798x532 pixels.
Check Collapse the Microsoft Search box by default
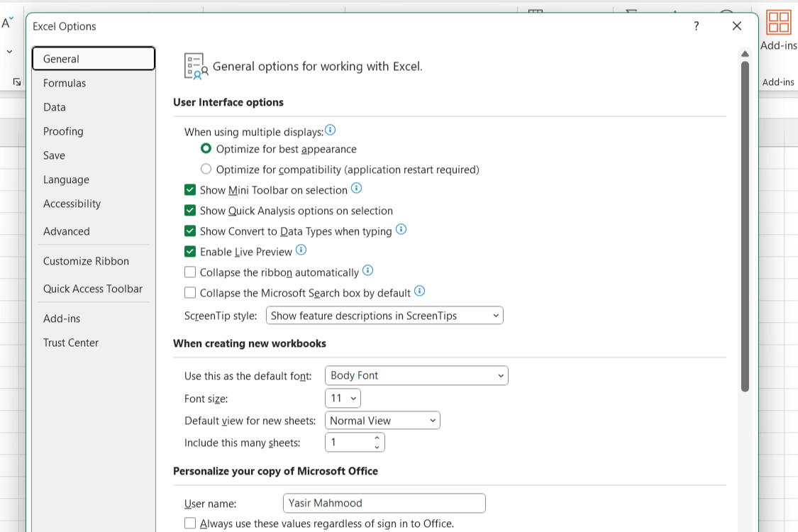click(190, 293)
